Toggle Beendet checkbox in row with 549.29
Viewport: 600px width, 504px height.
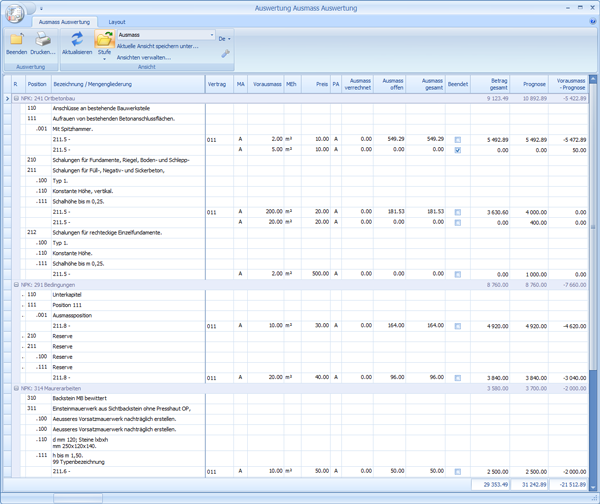(x=458, y=140)
